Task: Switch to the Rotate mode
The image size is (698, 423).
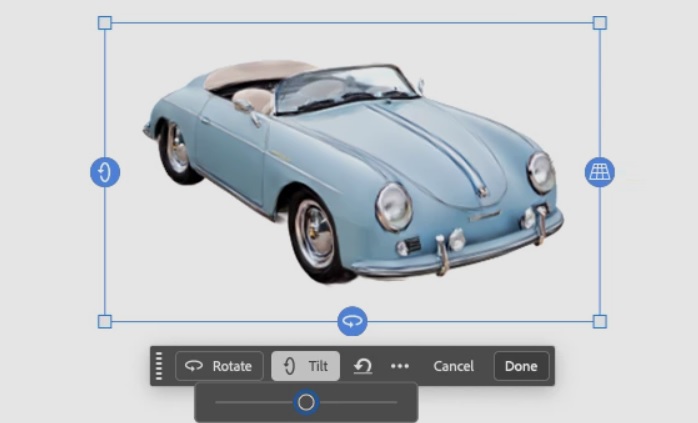Action: pyautogui.click(x=220, y=366)
